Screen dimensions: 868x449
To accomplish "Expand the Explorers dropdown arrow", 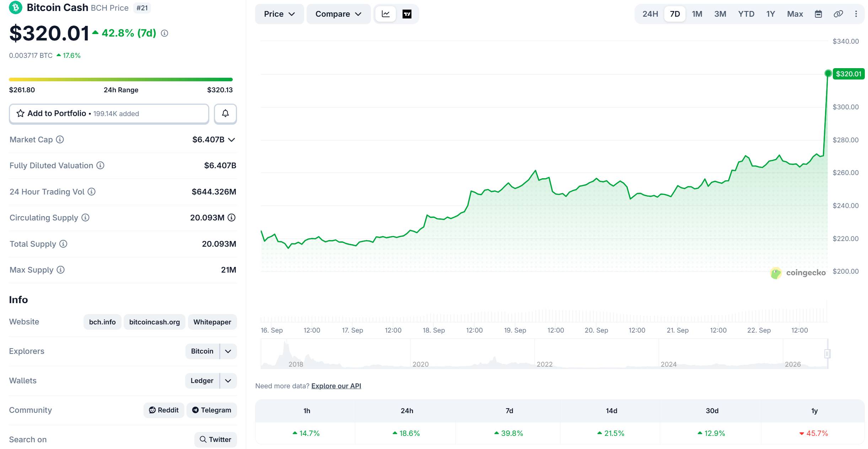I will [x=228, y=351].
